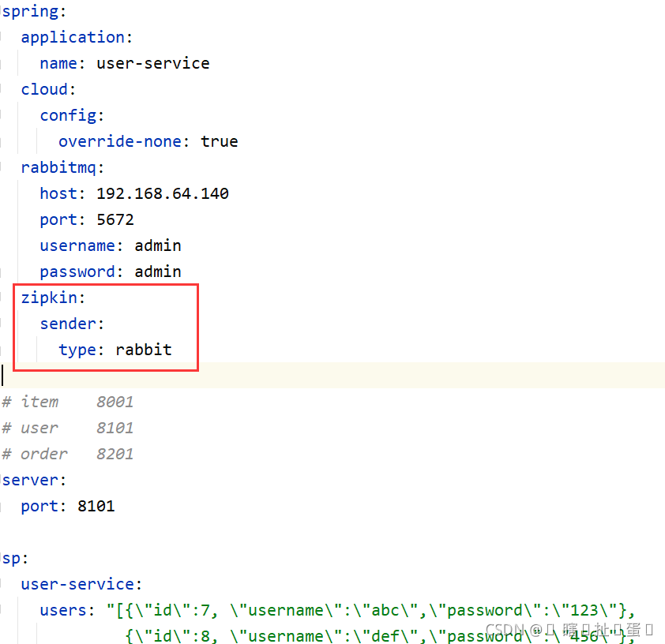
Task: Click the 'sender:' key
Action: coord(72,324)
